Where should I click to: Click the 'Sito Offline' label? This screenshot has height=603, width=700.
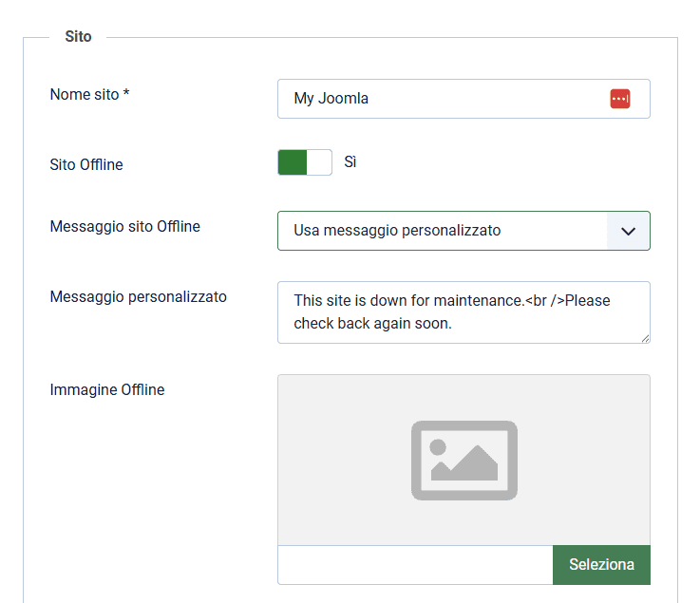(x=86, y=164)
